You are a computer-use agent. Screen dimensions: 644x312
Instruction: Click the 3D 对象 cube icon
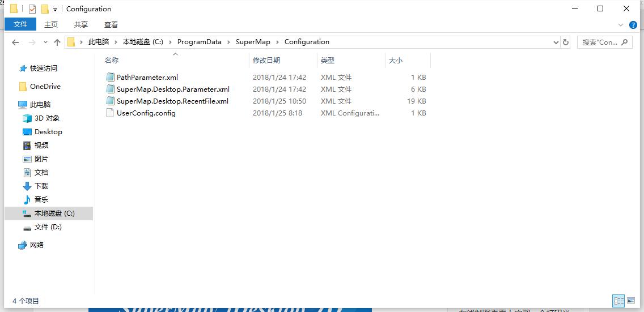27,118
